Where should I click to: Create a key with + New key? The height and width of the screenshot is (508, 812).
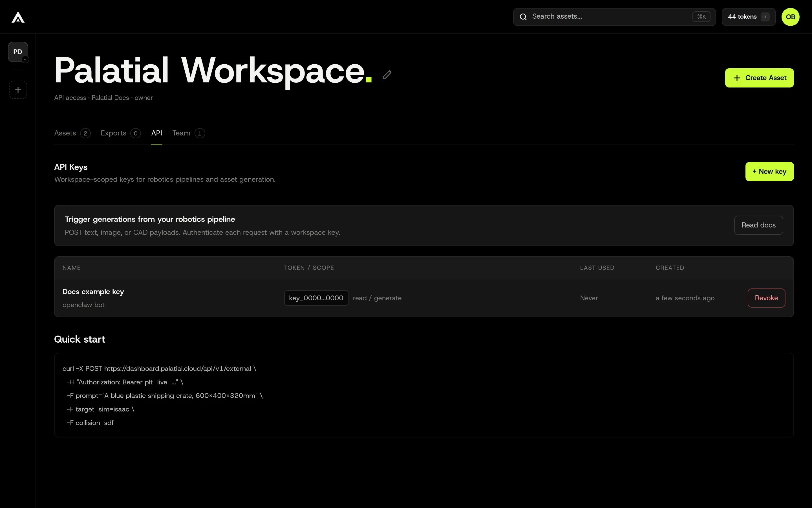[769, 172]
